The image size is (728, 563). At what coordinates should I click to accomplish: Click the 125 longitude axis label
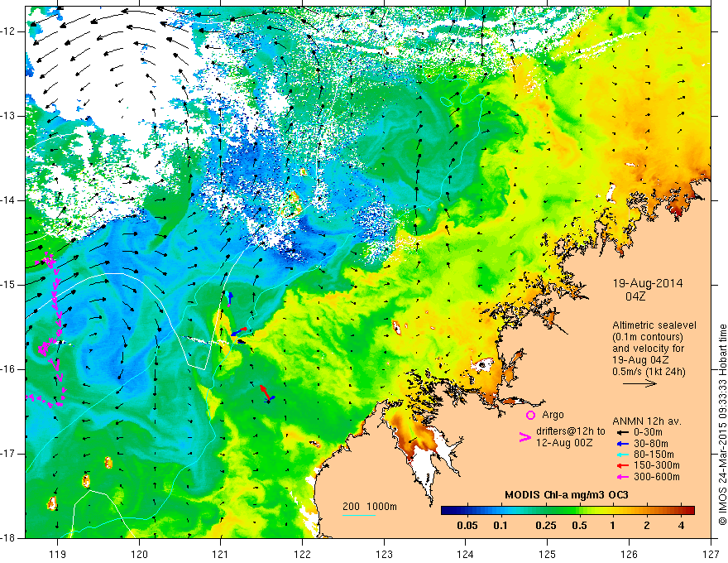coord(548,554)
